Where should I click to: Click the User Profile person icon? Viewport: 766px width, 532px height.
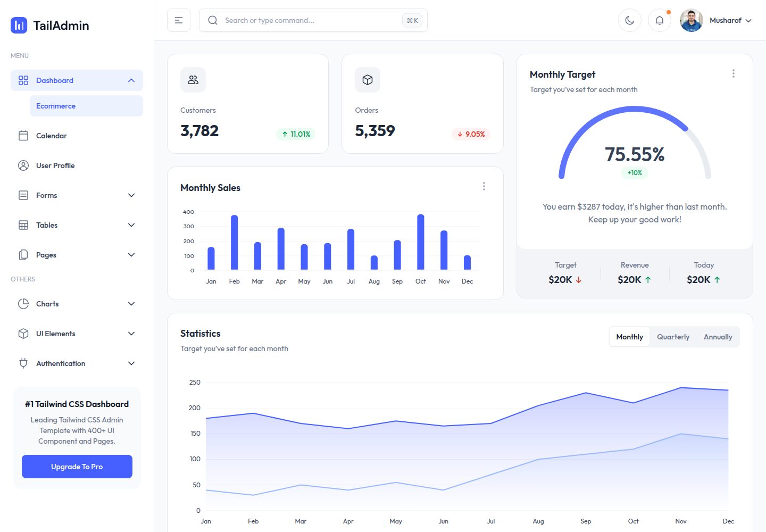click(23, 165)
